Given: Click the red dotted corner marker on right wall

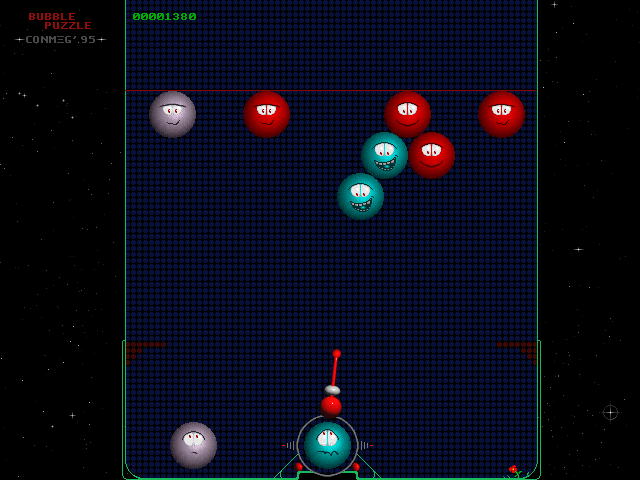Looking at the screenshot, I should [x=520, y=349].
